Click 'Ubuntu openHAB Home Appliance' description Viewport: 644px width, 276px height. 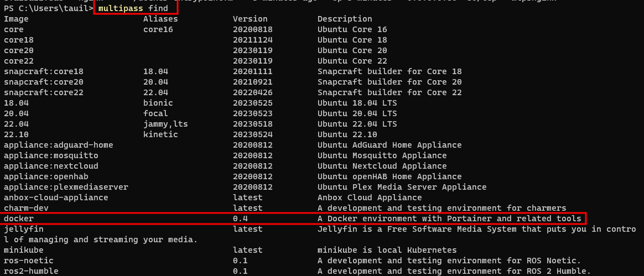pos(389,176)
